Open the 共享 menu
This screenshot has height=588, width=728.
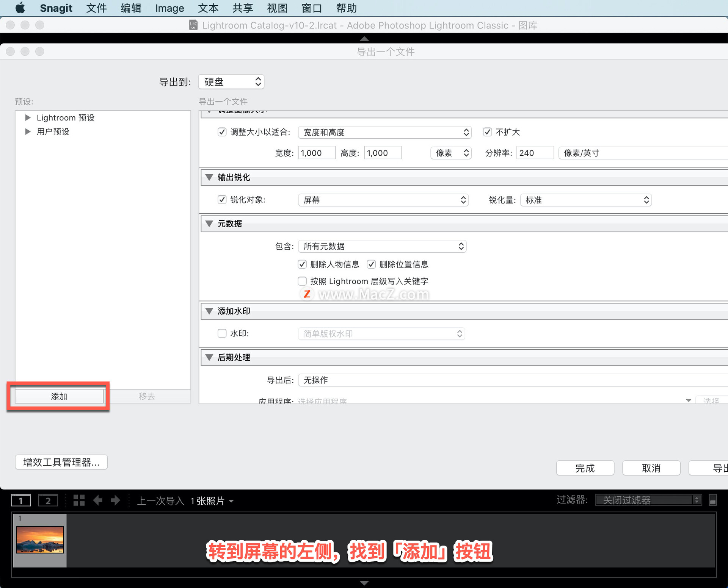tap(243, 8)
